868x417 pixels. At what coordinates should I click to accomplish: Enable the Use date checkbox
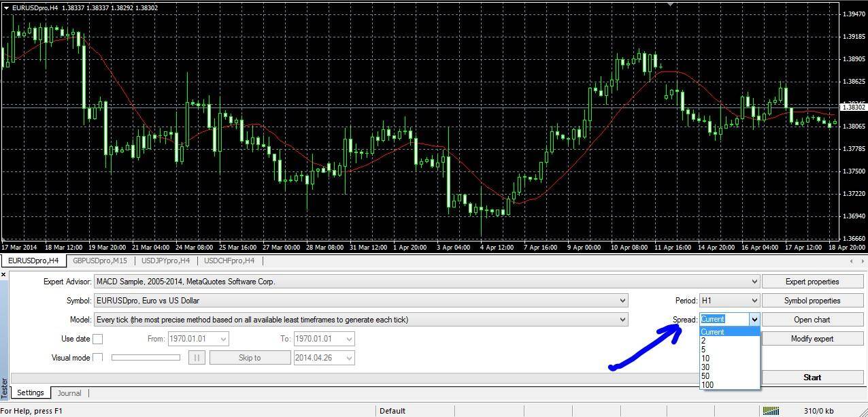(98, 338)
